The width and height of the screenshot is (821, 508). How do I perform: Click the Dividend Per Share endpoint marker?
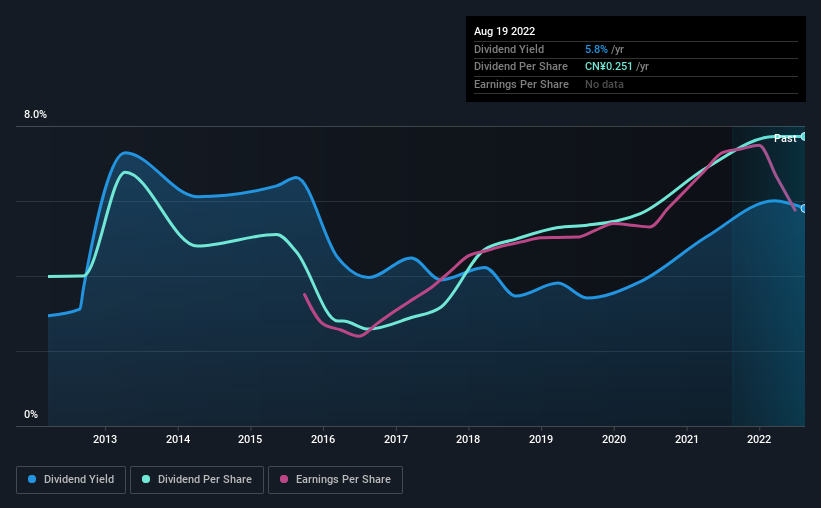click(x=804, y=136)
